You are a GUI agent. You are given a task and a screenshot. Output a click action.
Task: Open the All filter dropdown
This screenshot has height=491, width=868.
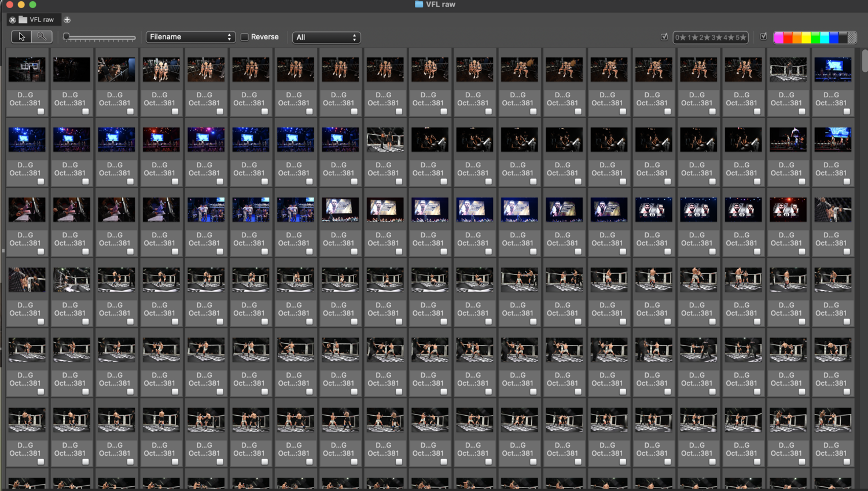point(326,38)
